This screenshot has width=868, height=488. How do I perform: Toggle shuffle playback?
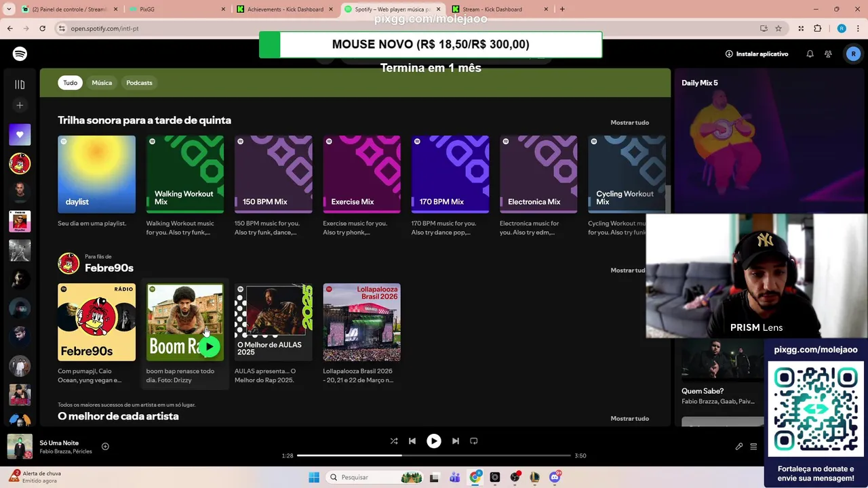click(394, 441)
